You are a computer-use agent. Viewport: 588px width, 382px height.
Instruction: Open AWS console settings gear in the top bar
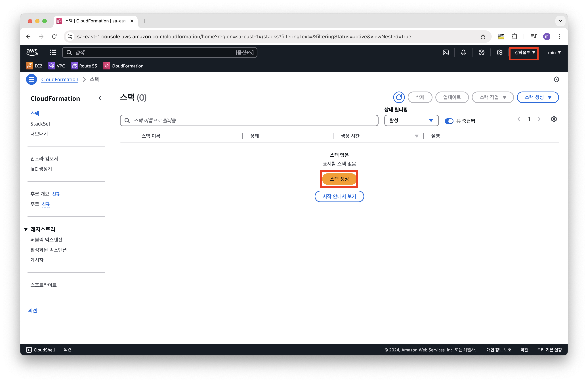coord(499,52)
